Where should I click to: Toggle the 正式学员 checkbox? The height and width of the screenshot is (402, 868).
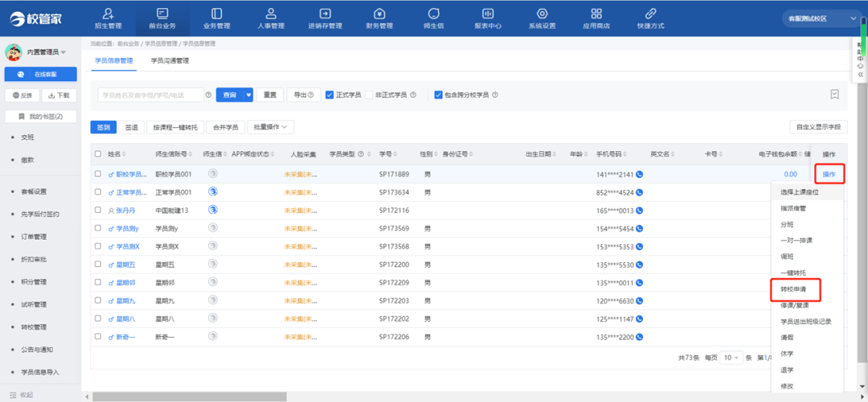(x=330, y=95)
